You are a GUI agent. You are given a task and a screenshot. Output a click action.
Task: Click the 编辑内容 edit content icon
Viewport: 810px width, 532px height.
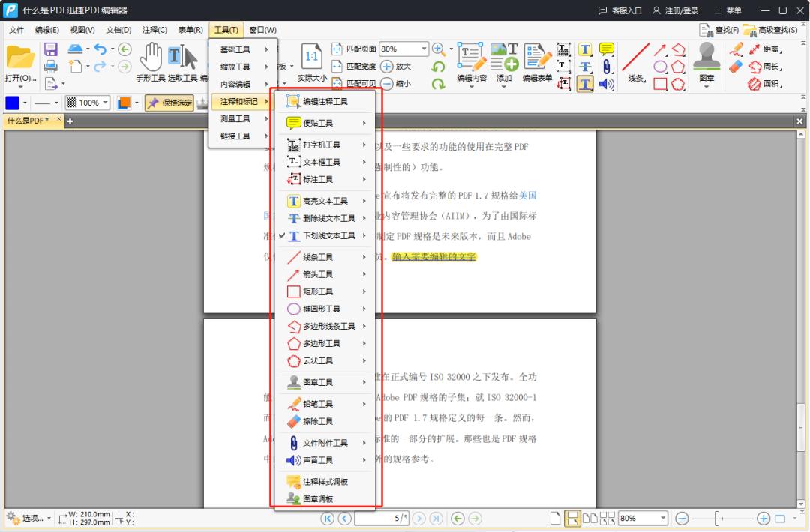pyautogui.click(x=472, y=61)
